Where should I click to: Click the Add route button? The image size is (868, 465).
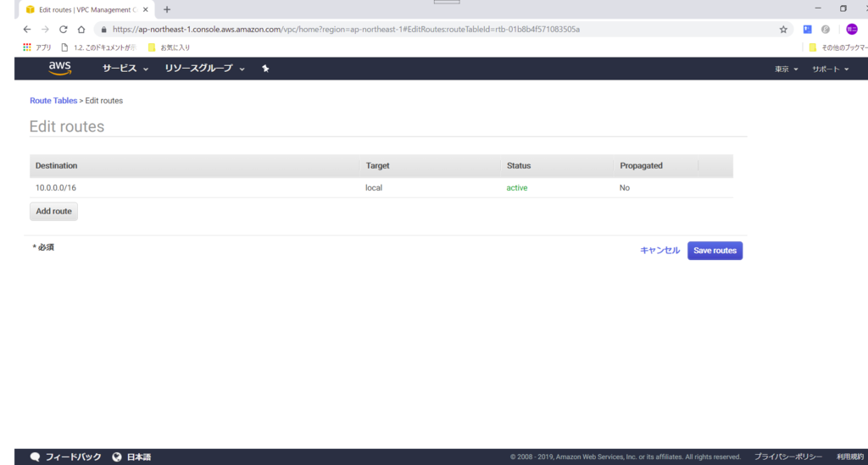pos(53,211)
